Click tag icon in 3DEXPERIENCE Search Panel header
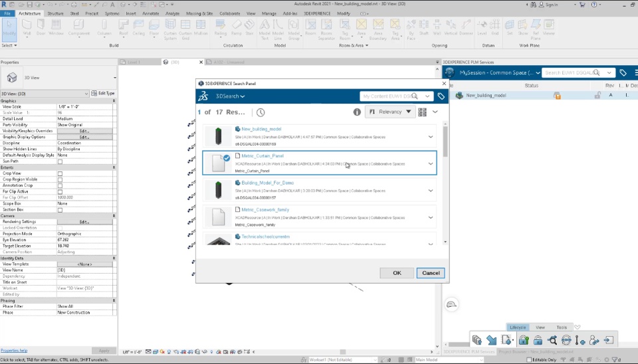Image resolution: width=638 pixels, height=364 pixels. coord(441,96)
